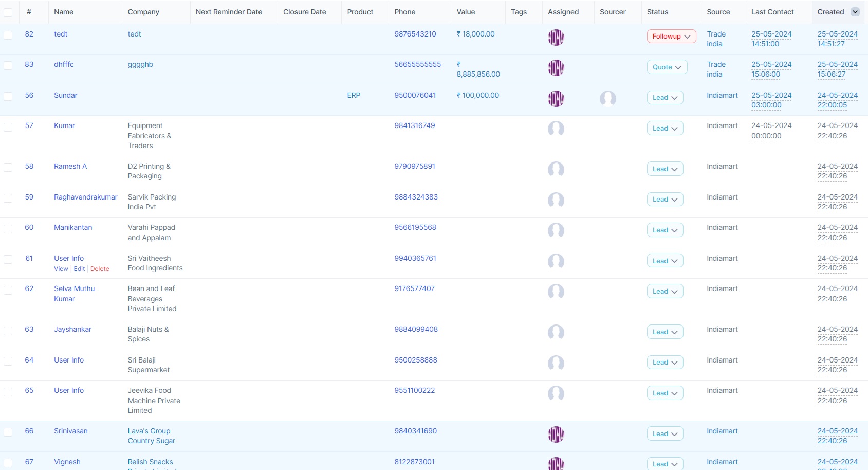Open lead number 66
The height and width of the screenshot is (470, 868).
coord(29,431)
